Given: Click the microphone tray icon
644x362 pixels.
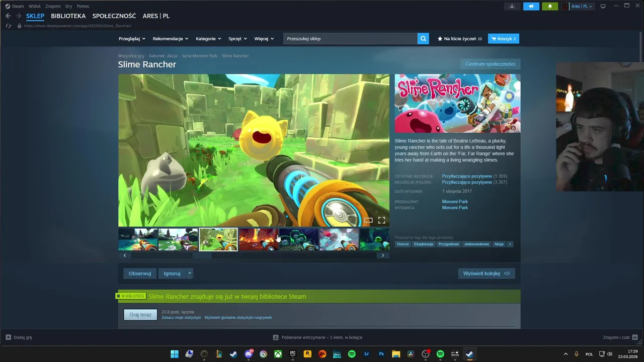Looking at the screenshot, I should point(577,354).
